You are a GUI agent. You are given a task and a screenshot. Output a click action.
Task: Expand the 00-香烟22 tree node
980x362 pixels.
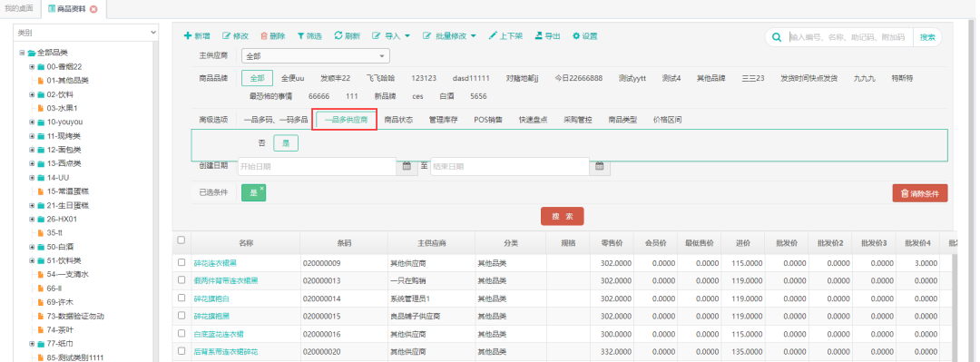32,67
